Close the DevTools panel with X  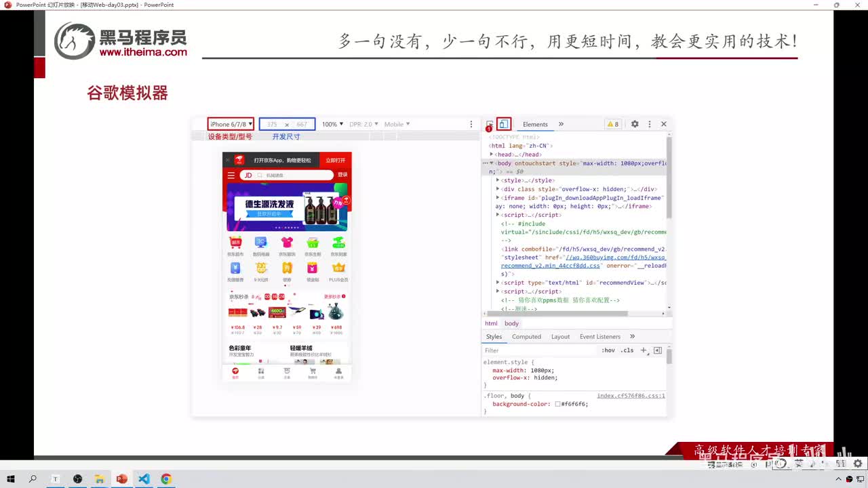tap(664, 124)
